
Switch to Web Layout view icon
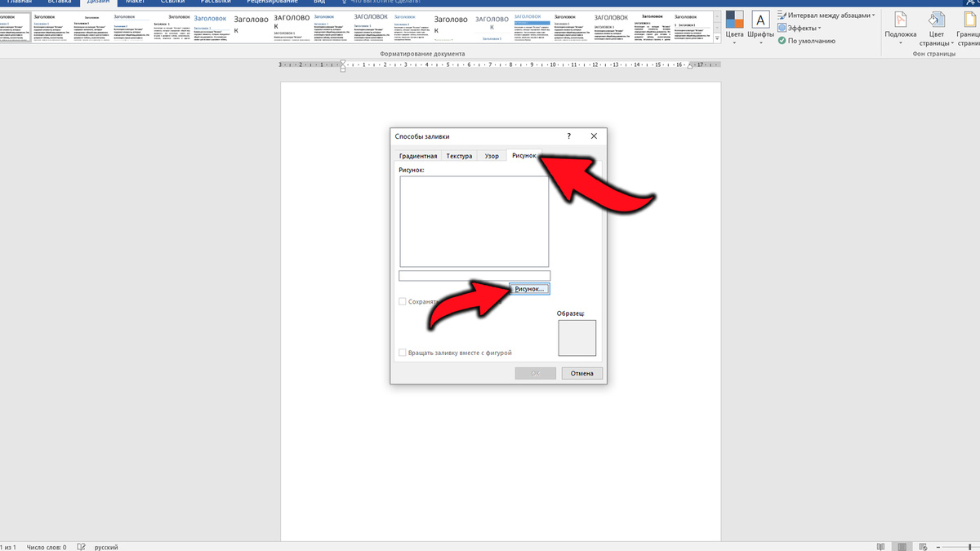[x=923, y=546]
